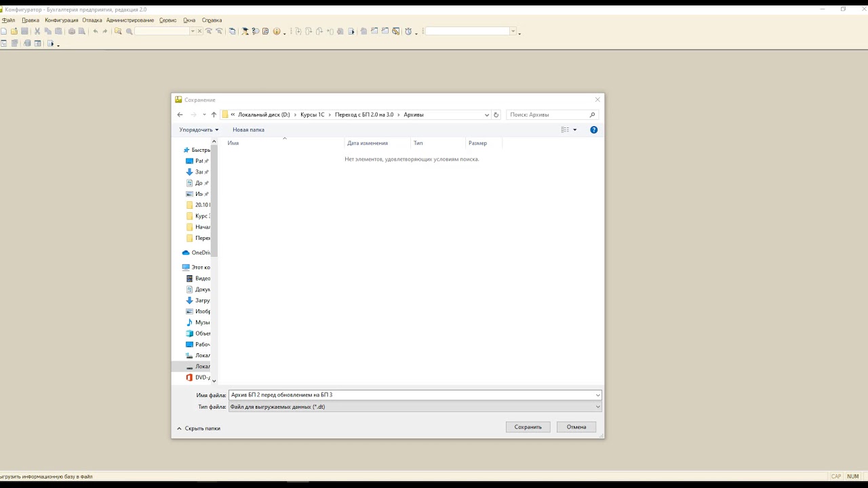The height and width of the screenshot is (488, 868).
Task: Click the Syntax assistant graduate-hat icon
Action: pos(245,31)
